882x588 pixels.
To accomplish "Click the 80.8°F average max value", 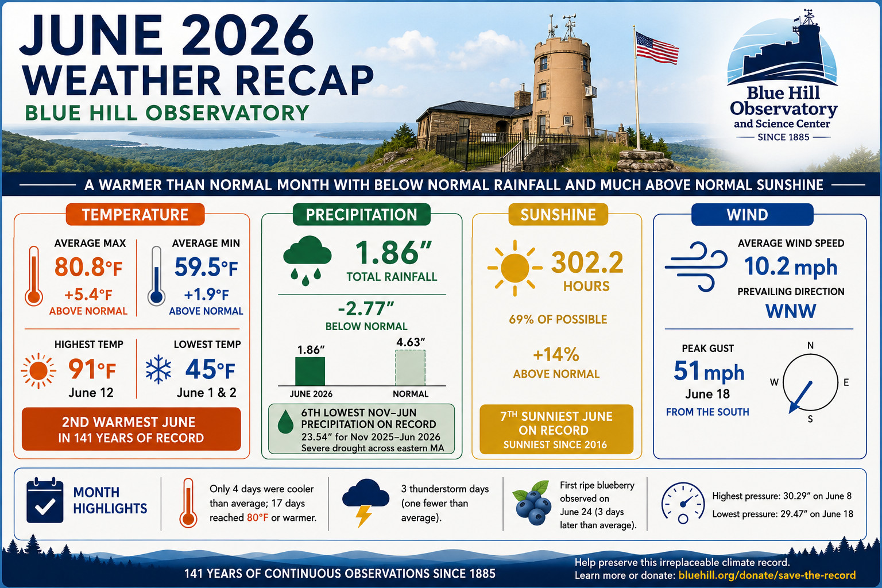I will click(88, 268).
